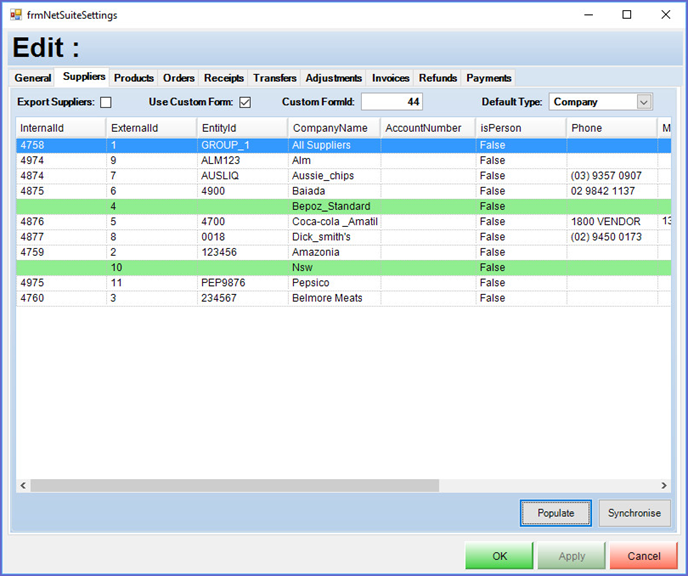The width and height of the screenshot is (688, 576).
Task: Open the Default Type dropdown
Action: (x=643, y=102)
